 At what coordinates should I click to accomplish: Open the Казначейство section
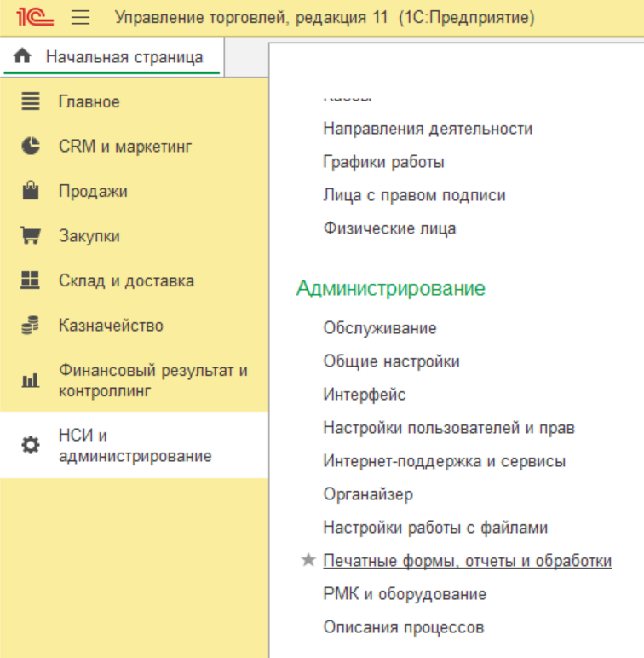point(135,326)
